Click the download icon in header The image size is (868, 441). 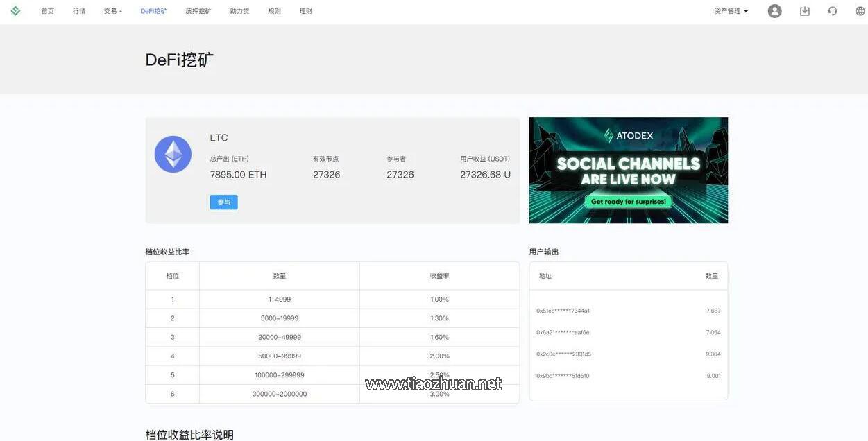point(804,11)
